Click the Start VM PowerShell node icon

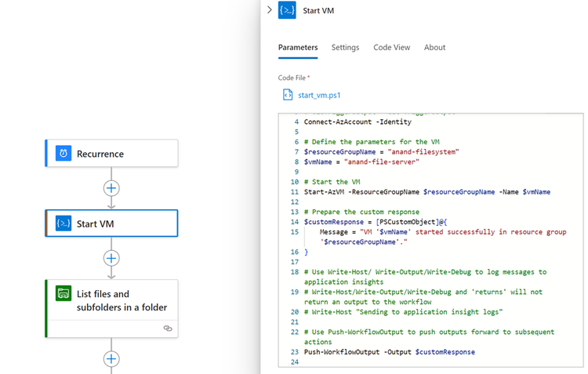(x=64, y=223)
